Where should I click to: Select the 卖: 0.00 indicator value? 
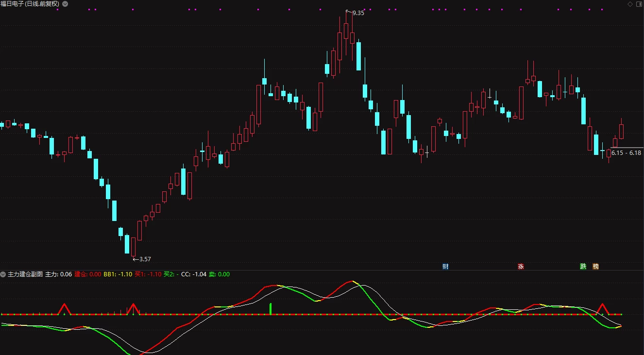(220, 274)
